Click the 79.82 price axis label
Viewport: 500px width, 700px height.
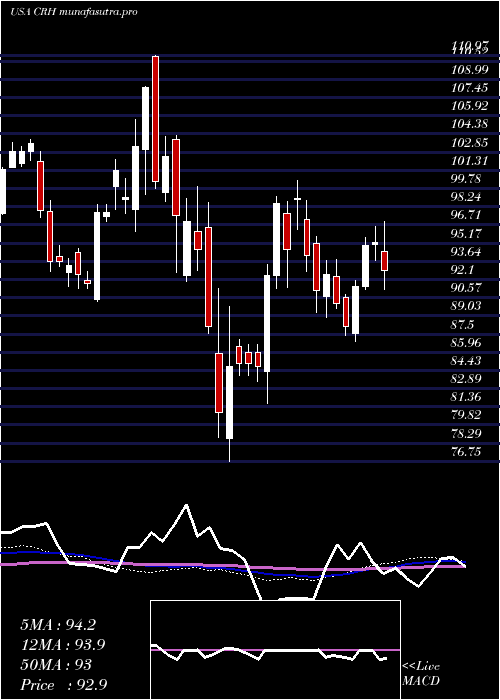click(467, 415)
